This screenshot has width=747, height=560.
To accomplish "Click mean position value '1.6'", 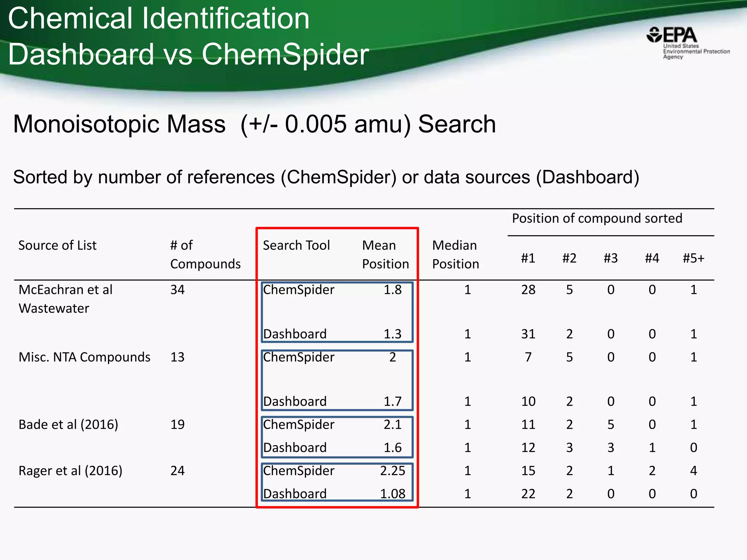I will [x=392, y=448].
